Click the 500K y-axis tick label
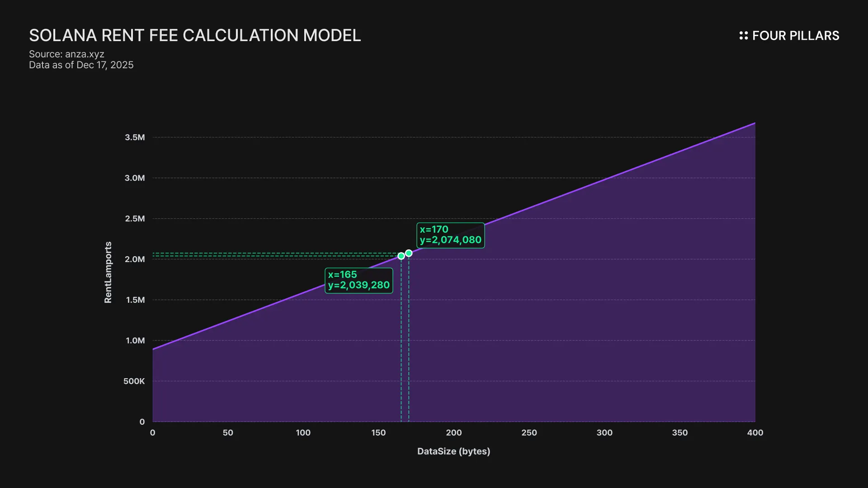 tap(134, 381)
